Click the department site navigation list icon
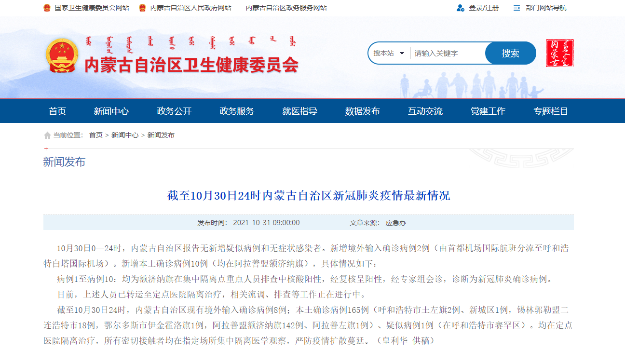The width and height of the screenshot is (625, 364). point(516,8)
